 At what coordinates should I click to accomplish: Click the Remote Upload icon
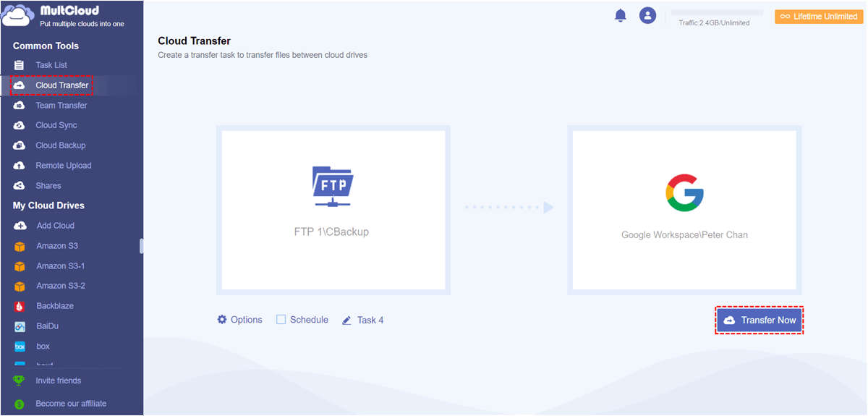(x=20, y=166)
